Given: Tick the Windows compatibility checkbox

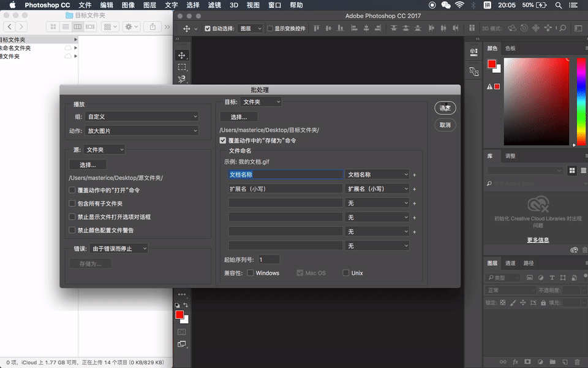Looking at the screenshot, I should [x=251, y=273].
